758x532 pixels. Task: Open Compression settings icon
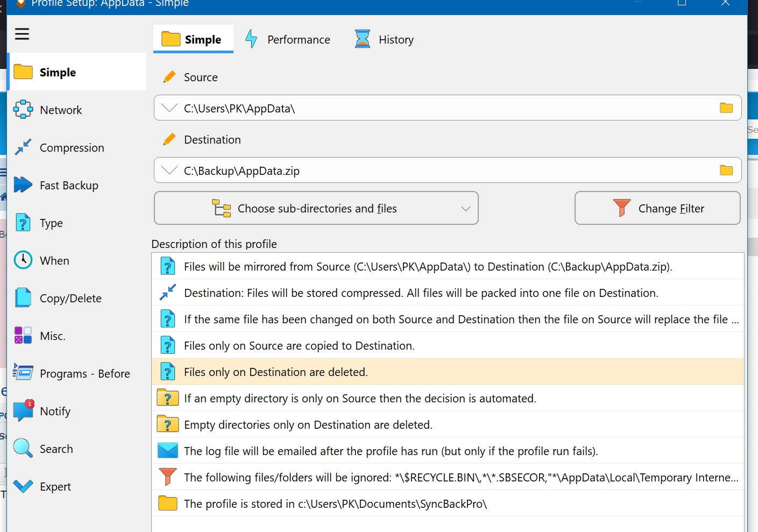tap(23, 147)
